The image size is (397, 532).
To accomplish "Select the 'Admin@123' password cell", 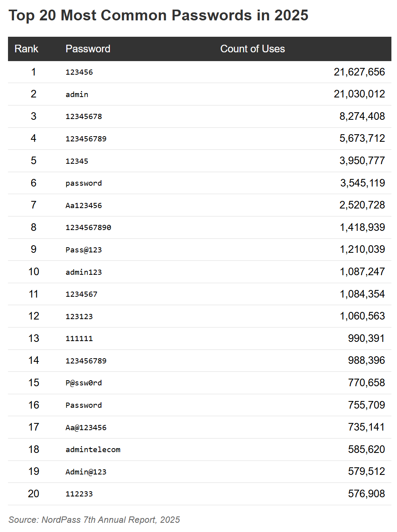I will (x=86, y=472).
